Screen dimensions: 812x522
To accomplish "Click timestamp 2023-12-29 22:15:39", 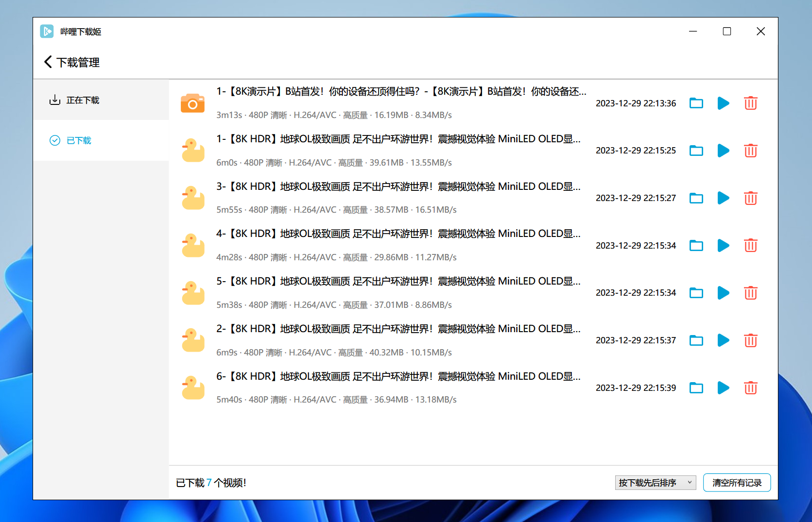I will [x=636, y=388].
